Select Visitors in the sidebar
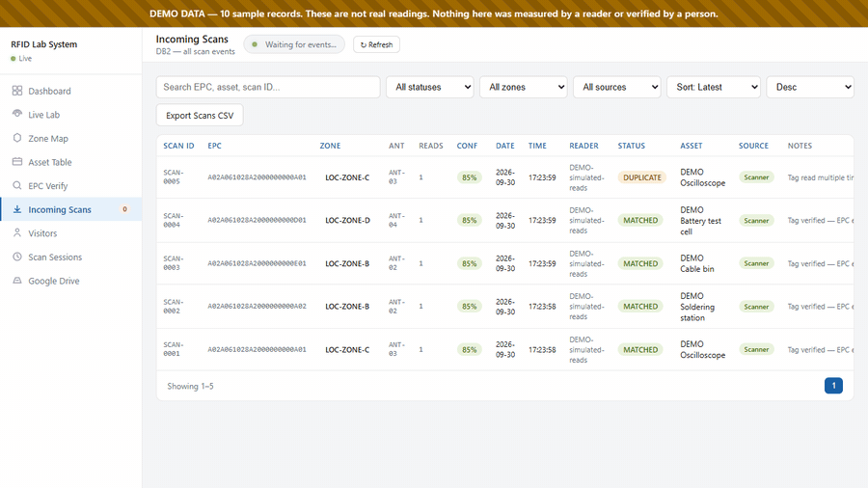 coord(70,233)
